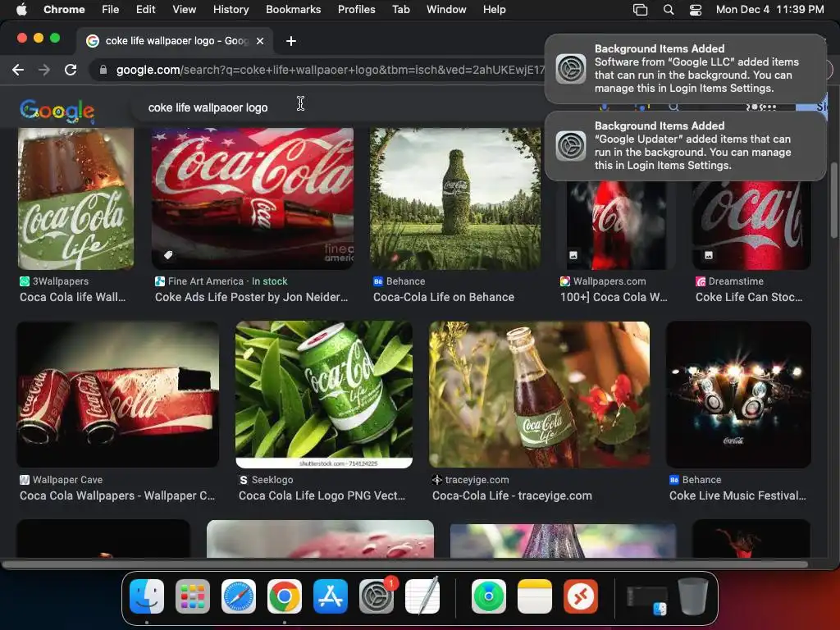840x630 pixels.
Task: Open the traceyige.com Coca-Cola Life bottle image
Action: tap(540, 395)
